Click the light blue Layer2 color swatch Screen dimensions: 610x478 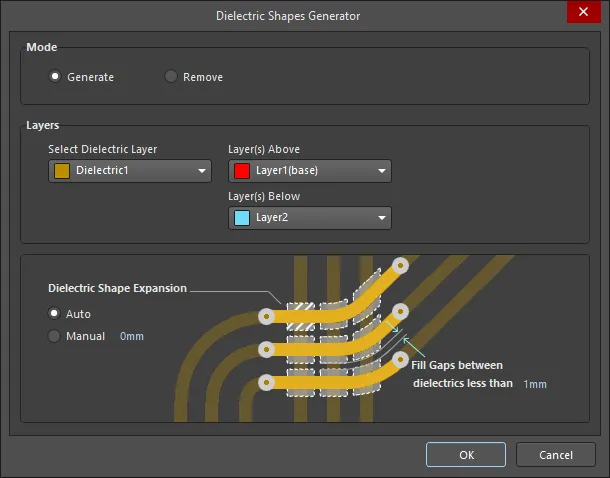coord(242,218)
